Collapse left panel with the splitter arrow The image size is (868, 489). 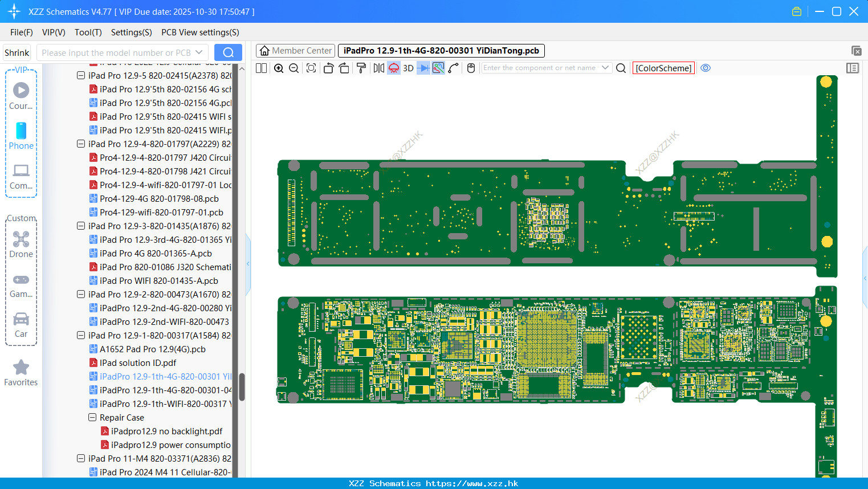coord(248,264)
